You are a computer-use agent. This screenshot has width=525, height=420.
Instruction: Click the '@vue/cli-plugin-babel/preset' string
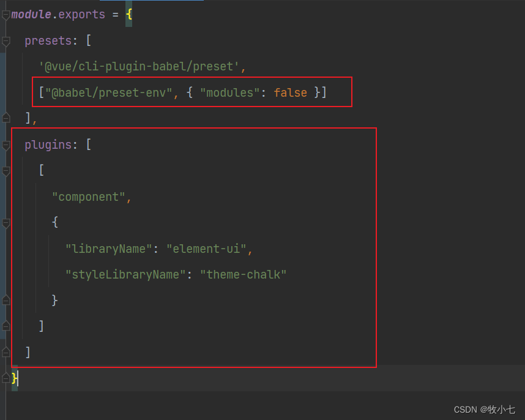point(139,67)
